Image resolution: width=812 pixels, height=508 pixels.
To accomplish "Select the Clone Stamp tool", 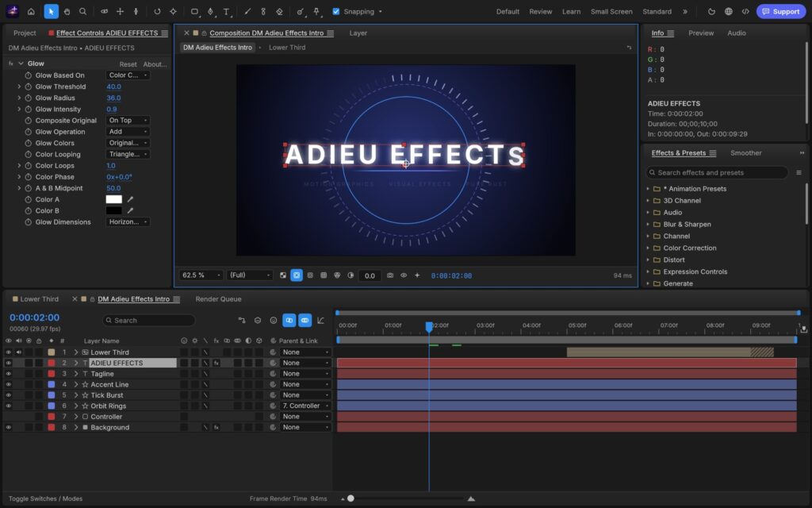I will pos(263,11).
